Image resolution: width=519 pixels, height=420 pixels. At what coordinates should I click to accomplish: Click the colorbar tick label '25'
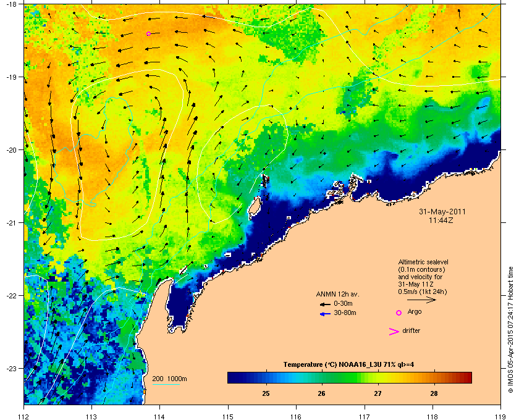coord(266,394)
